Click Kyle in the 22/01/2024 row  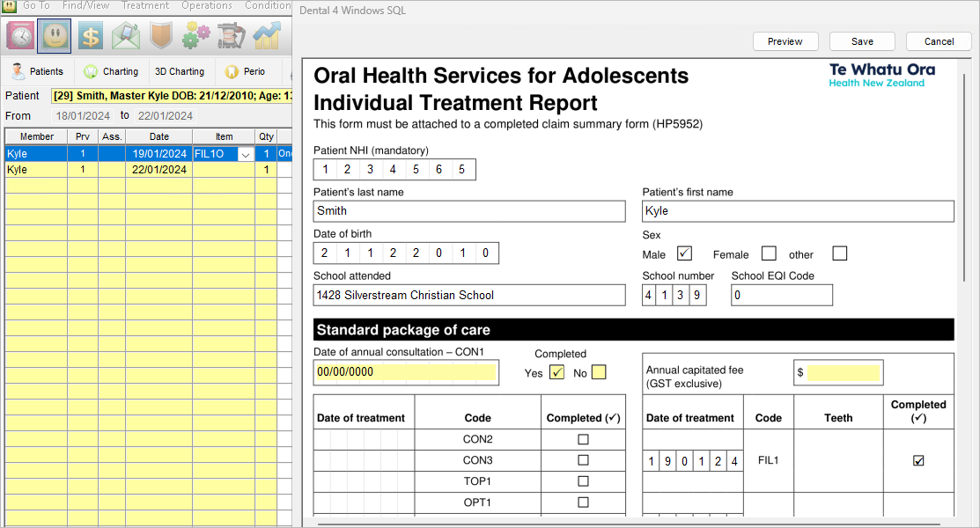pos(36,169)
